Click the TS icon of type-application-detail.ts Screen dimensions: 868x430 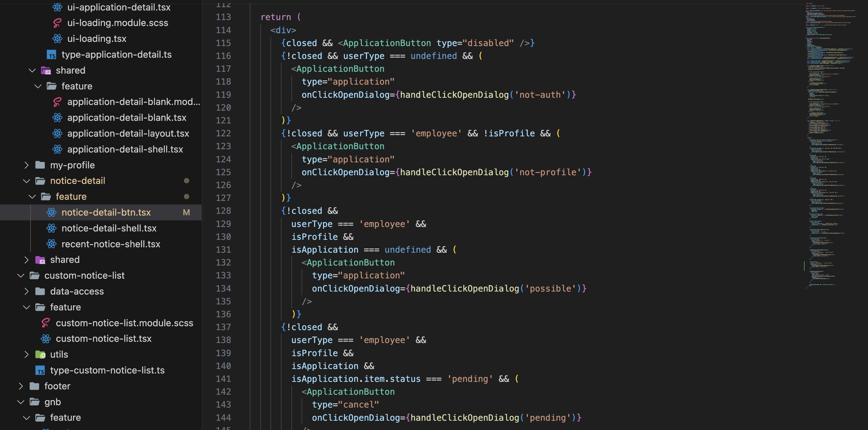(x=51, y=55)
